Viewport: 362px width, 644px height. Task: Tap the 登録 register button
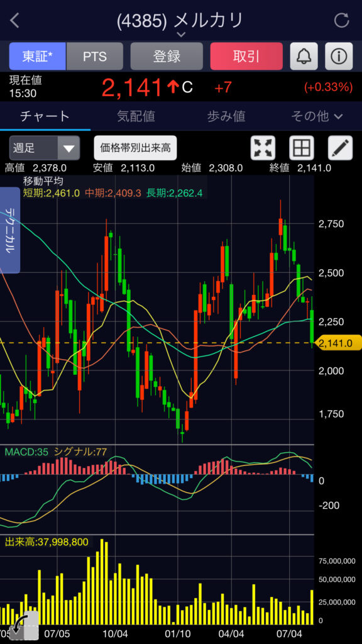(x=167, y=56)
